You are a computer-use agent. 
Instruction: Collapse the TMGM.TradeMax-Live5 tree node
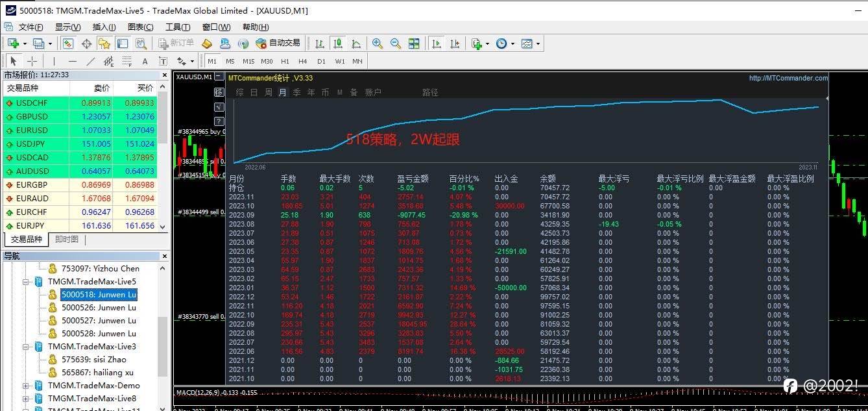(26, 282)
